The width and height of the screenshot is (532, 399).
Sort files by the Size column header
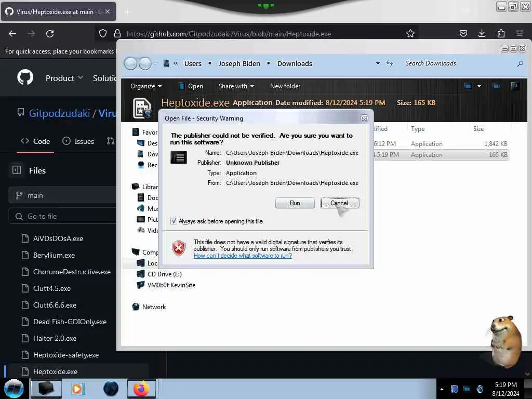(x=478, y=129)
